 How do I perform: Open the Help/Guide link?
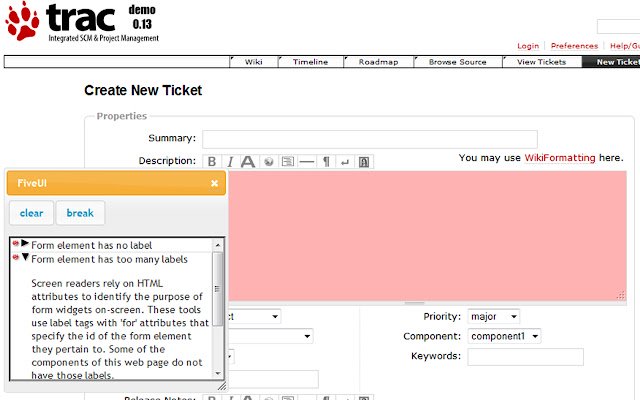point(625,46)
